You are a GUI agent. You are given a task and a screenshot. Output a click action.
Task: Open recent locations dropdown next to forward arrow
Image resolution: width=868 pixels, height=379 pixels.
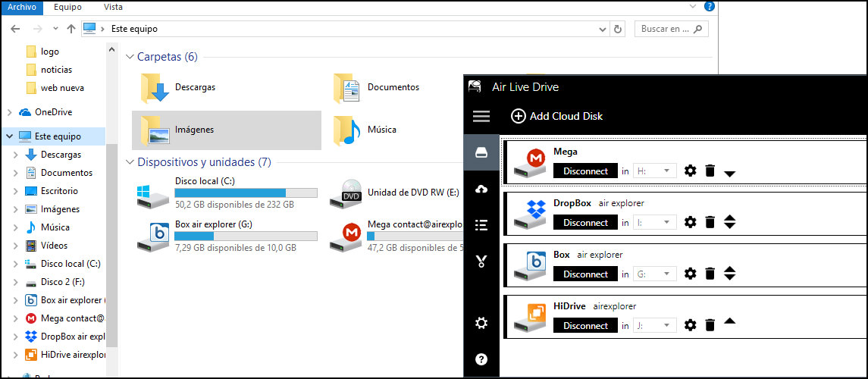(x=55, y=29)
